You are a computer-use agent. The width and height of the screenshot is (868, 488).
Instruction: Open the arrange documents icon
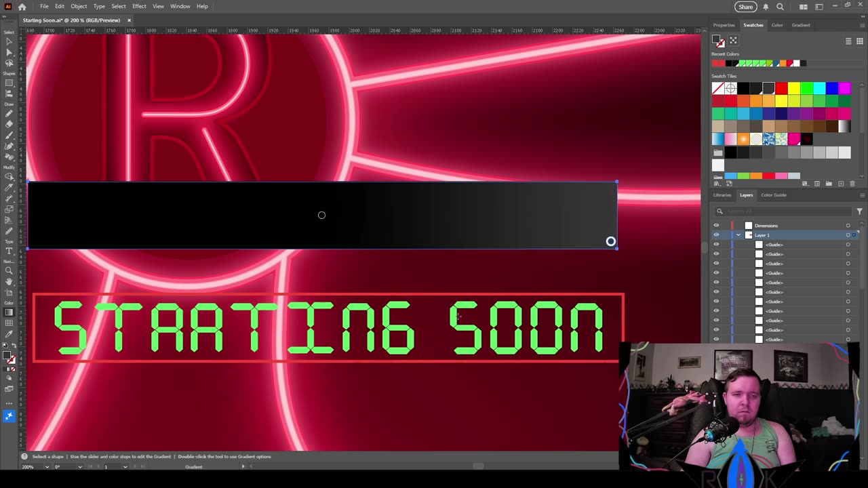click(804, 7)
